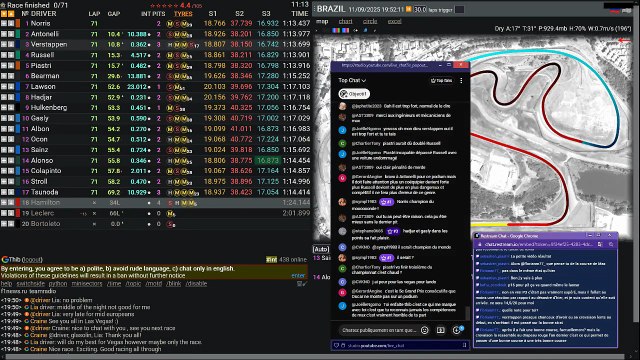Click the /mold command link
640x360 pixels.
pyautogui.click(x=154, y=284)
